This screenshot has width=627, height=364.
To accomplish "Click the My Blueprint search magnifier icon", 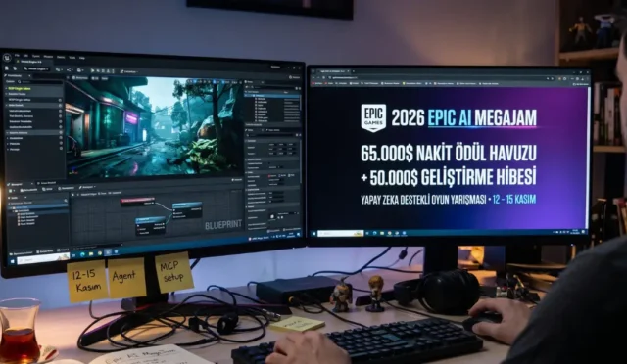I will click(x=66, y=201).
